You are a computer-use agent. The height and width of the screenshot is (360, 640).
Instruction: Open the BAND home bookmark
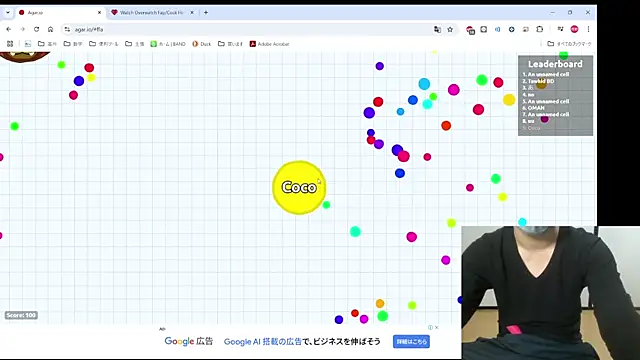[168, 44]
